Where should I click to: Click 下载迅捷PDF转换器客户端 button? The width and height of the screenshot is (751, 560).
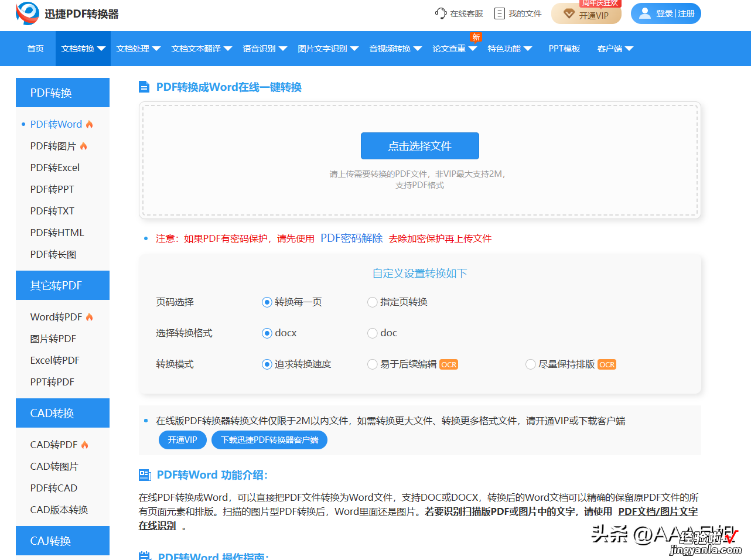pyautogui.click(x=269, y=440)
